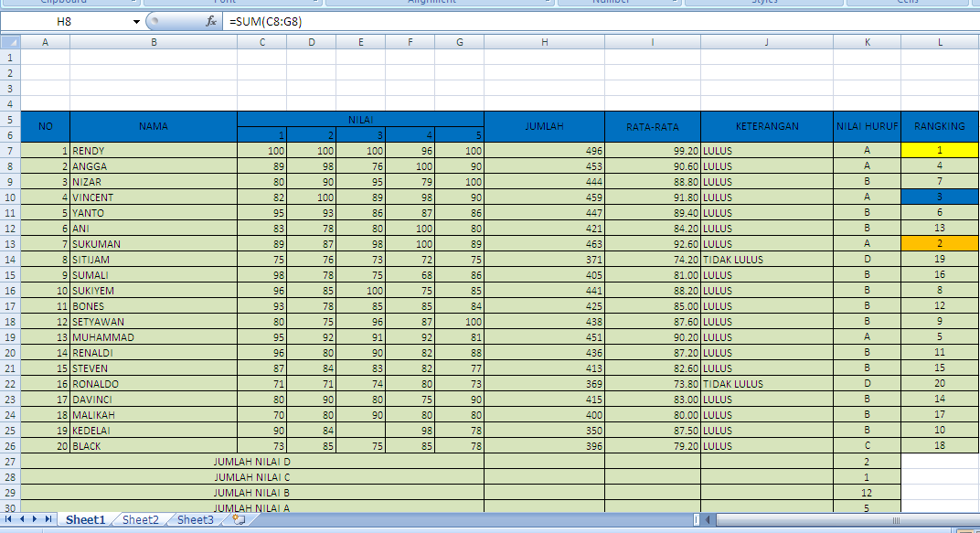Select the yellow ranking 1 cell
The width and height of the screenshot is (980, 533).
(940, 150)
